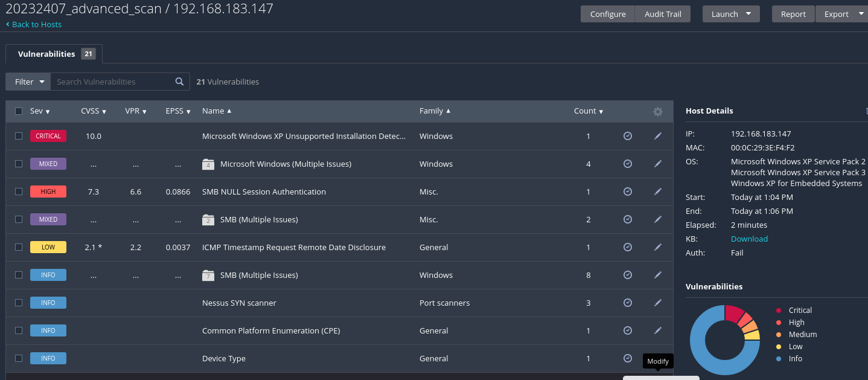Click the CRITICAL severity badge
Screen dimensions: 868x380
tap(48, 136)
